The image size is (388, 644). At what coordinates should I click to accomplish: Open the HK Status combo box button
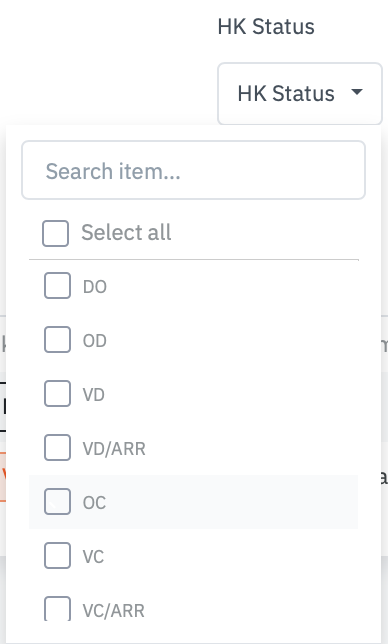click(300, 93)
